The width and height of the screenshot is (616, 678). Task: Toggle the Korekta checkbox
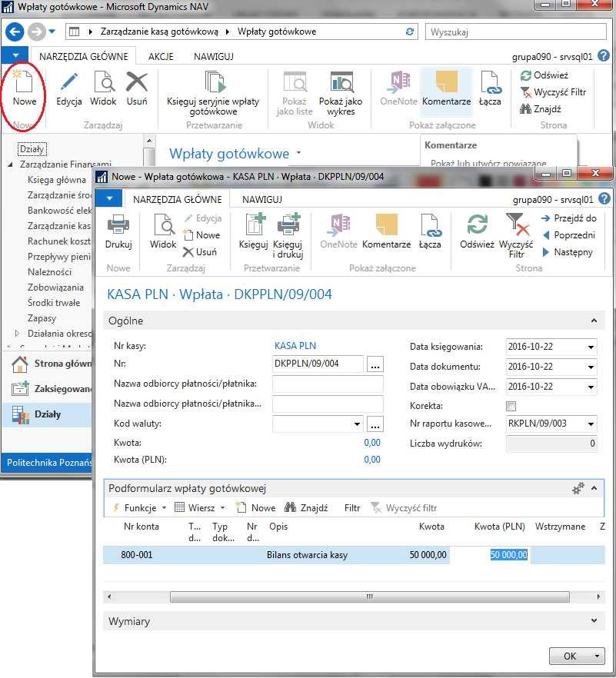511,406
